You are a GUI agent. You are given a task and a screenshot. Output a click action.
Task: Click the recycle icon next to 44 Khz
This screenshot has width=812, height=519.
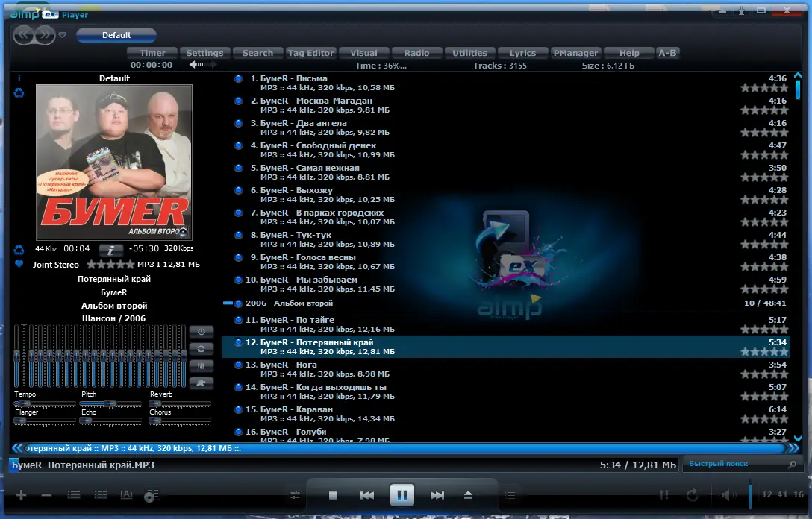tap(19, 251)
